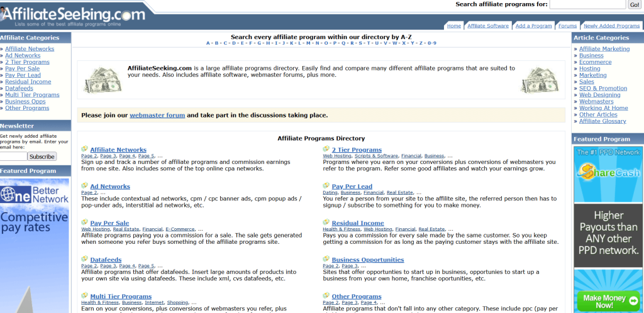Viewport: 644px width, 313px height.
Task: Select letter M in A-Z directory index
Action: click(308, 43)
